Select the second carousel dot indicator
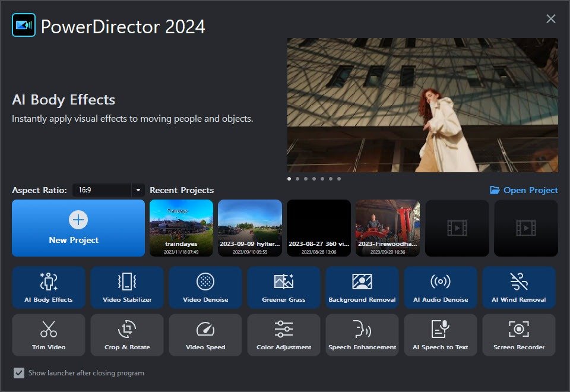The width and height of the screenshot is (570, 392). point(297,178)
